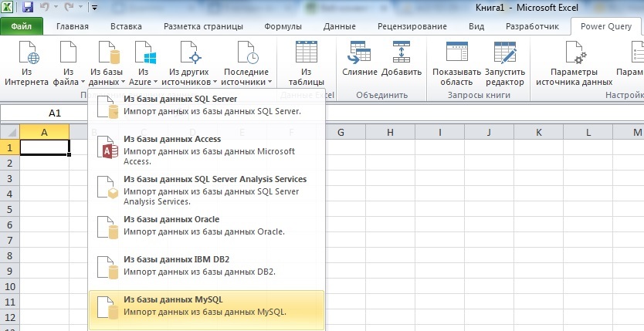Click the Redo arrow icon
Image resolution: width=644 pixels, height=331 pixels.
tap(69, 7)
